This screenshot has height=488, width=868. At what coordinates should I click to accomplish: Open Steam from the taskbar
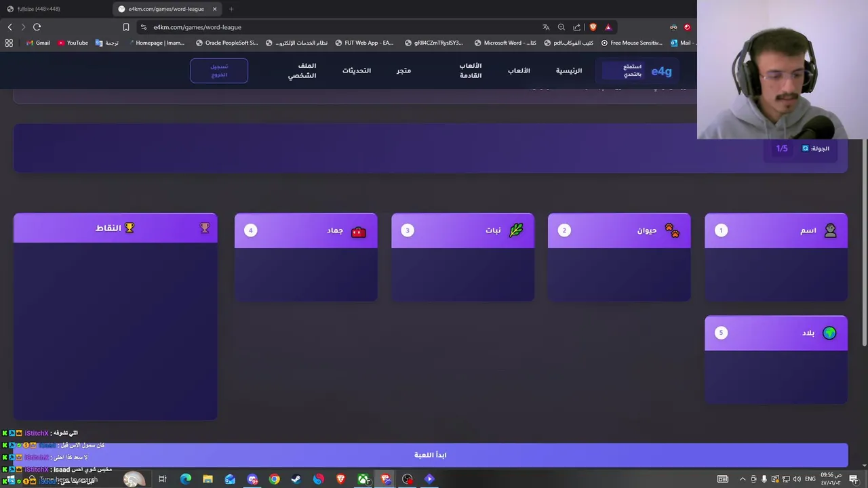296,479
